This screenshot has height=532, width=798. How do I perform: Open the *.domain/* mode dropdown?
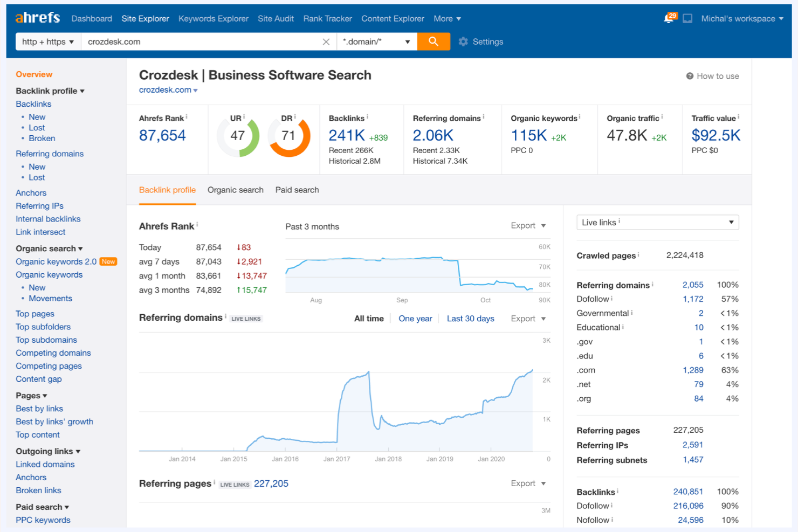pos(376,42)
